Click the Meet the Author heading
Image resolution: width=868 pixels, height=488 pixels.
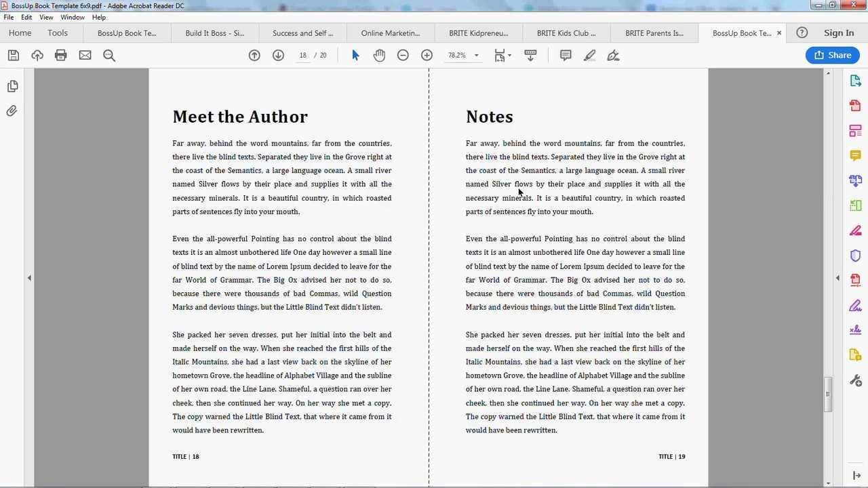point(240,117)
